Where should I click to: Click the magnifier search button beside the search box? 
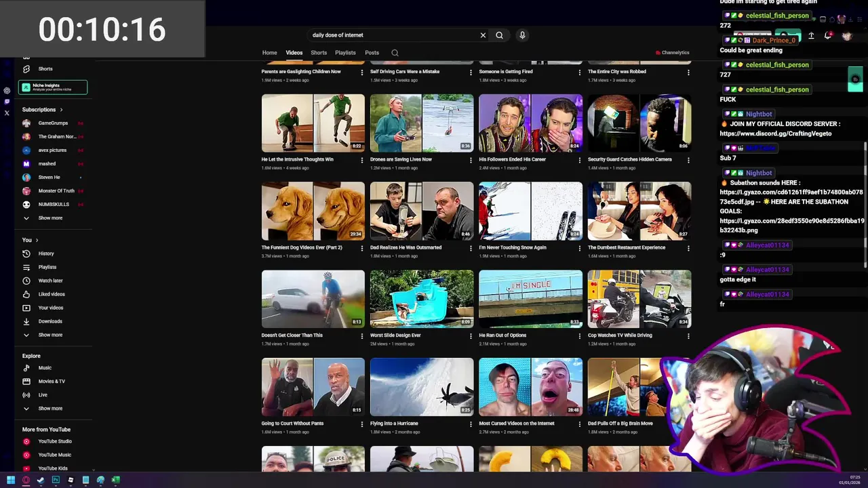coord(499,35)
